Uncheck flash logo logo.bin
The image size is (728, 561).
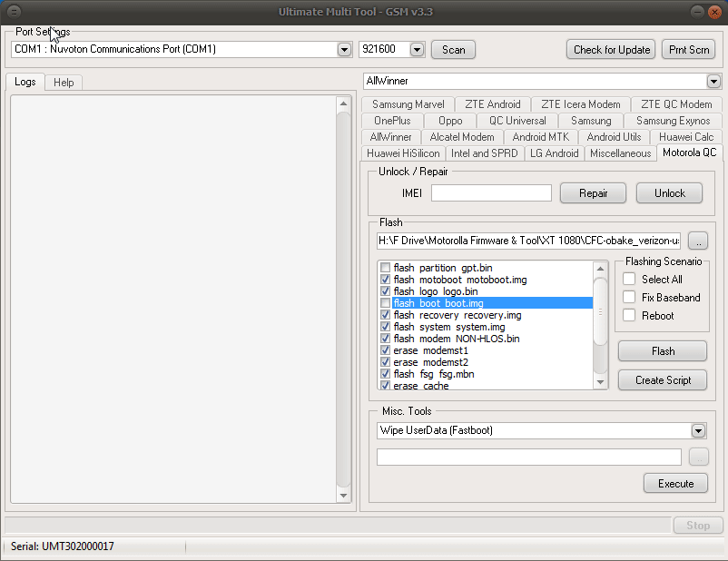(385, 291)
